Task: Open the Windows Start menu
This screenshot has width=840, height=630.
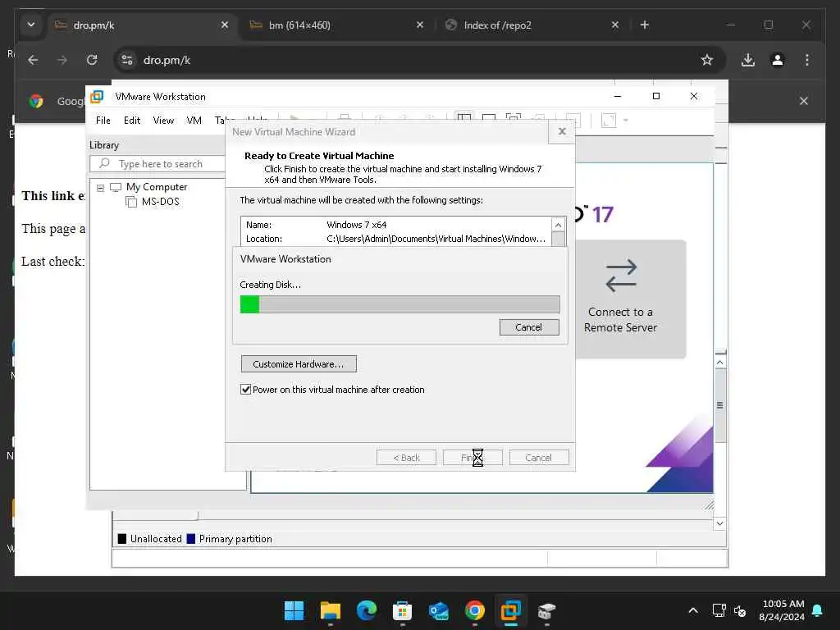Action: 294,610
